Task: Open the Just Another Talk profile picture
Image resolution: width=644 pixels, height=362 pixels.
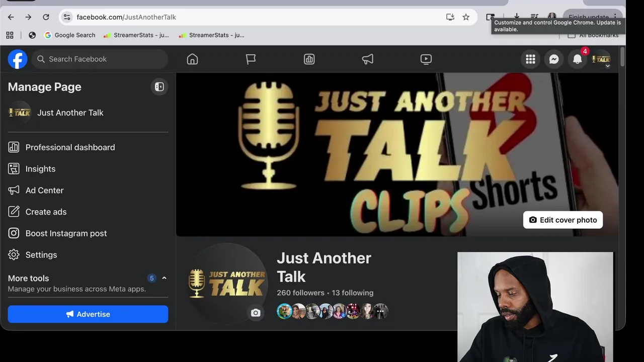Action: [x=227, y=283]
